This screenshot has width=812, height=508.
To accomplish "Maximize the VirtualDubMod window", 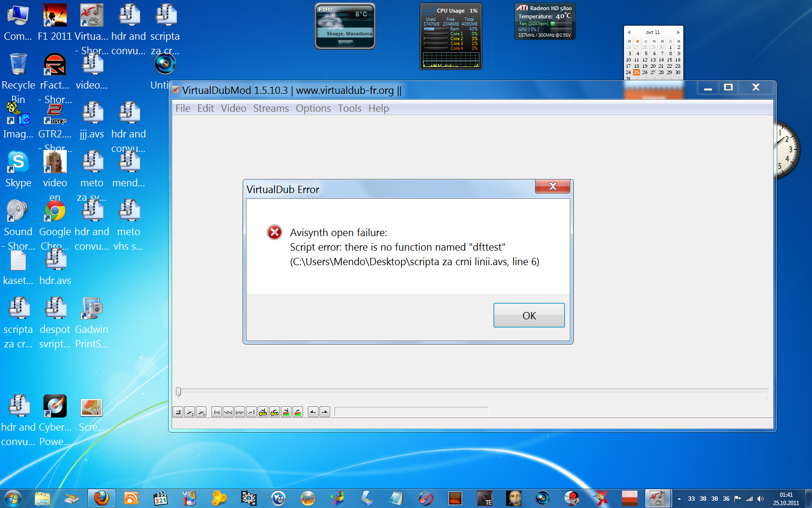I will pos(728,88).
